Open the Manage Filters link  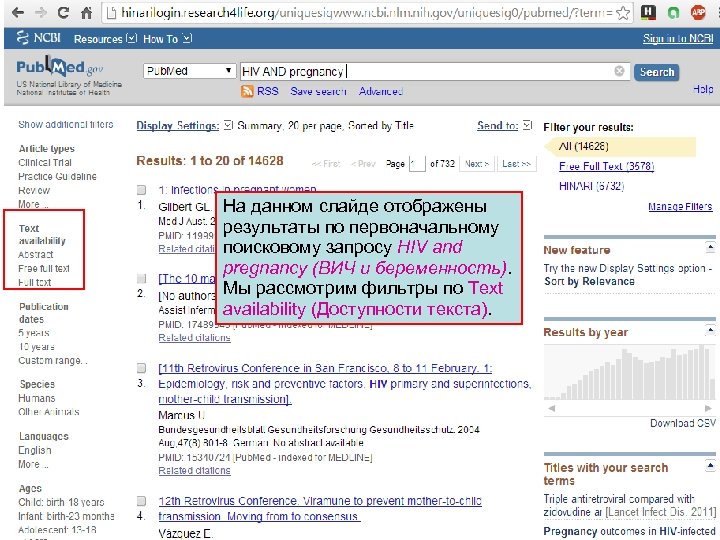[x=680, y=207]
